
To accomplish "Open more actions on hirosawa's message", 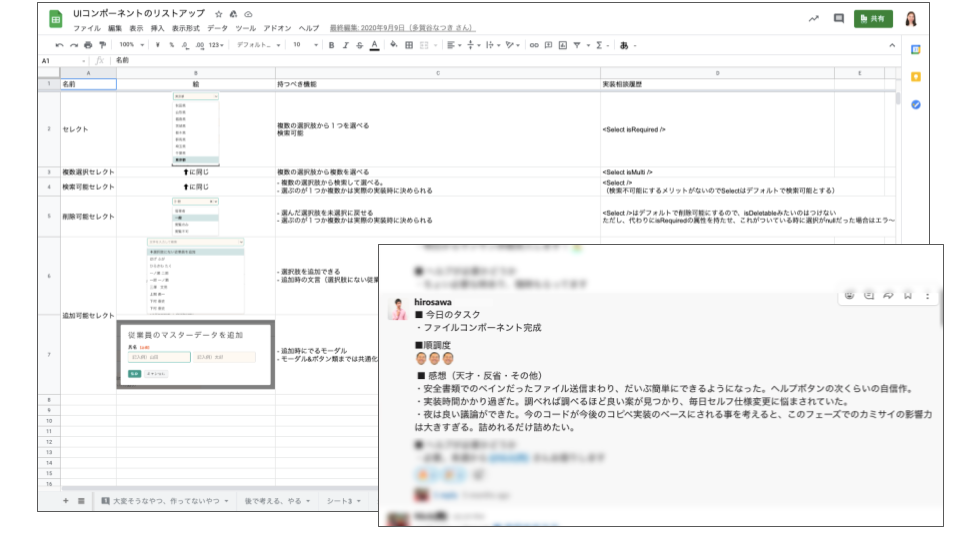I will 928,296.
